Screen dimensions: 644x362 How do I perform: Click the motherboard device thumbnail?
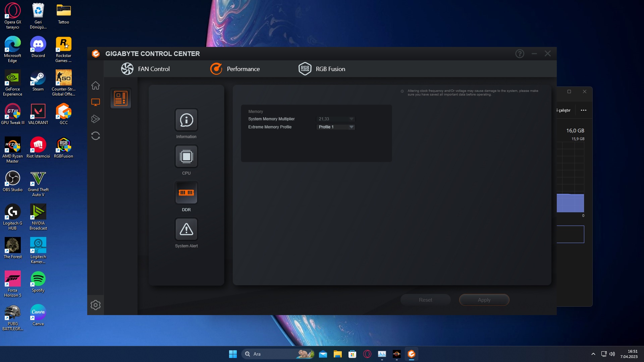pyautogui.click(x=121, y=99)
